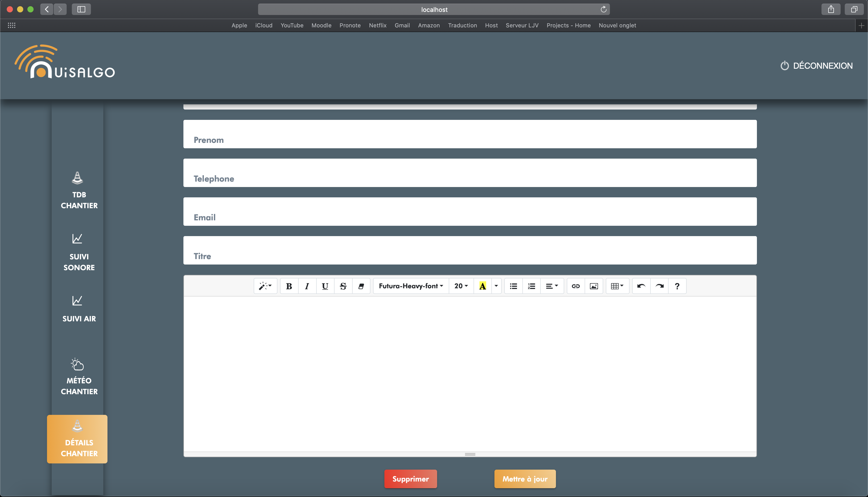The height and width of the screenshot is (497, 868).
Task: Toggle bold formatting in the editor
Action: 289,286
